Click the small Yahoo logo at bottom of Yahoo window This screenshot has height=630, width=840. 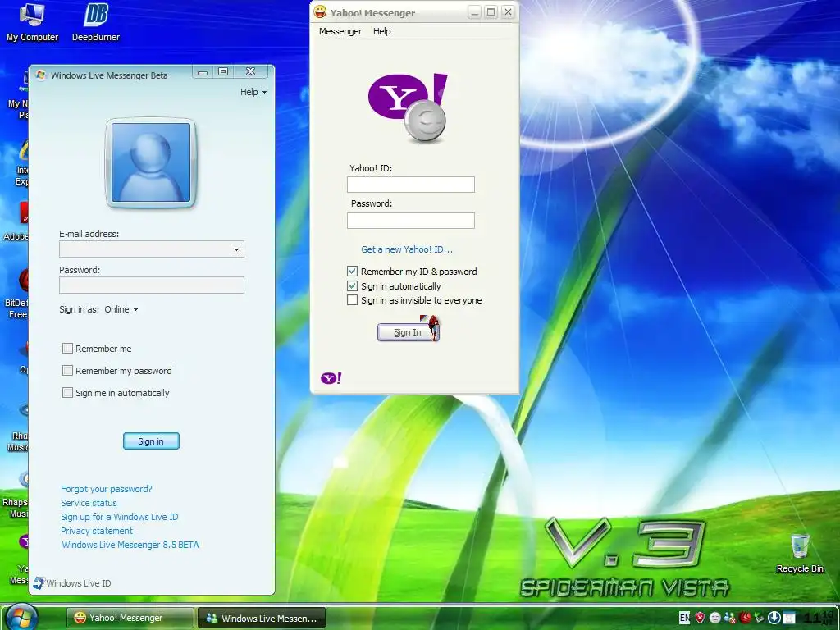(x=331, y=378)
